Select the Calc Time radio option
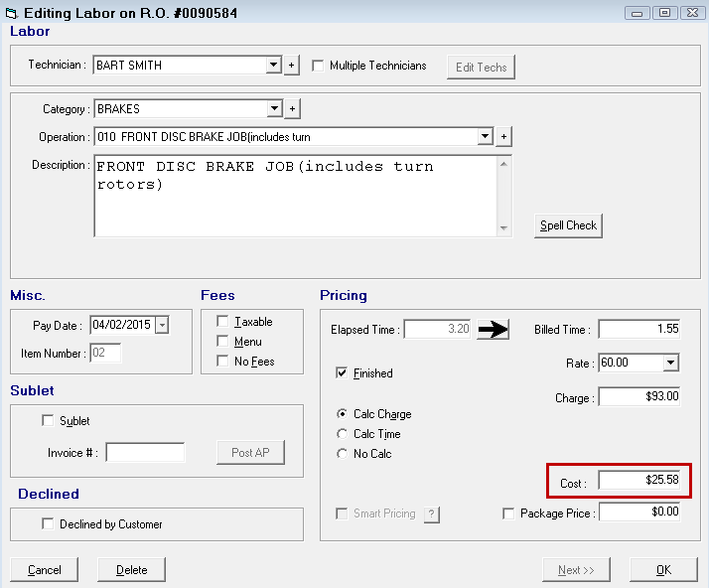The width and height of the screenshot is (709, 588). point(343,434)
